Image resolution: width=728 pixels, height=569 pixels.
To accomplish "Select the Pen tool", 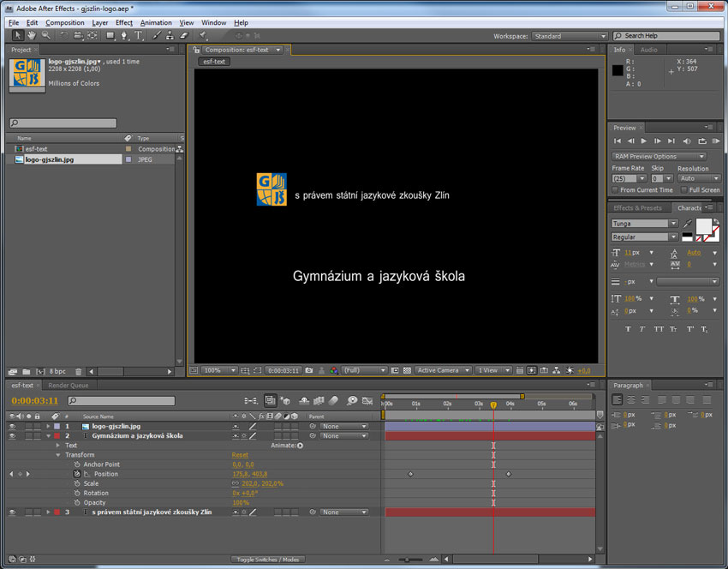I will pyautogui.click(x=124, y=35).
